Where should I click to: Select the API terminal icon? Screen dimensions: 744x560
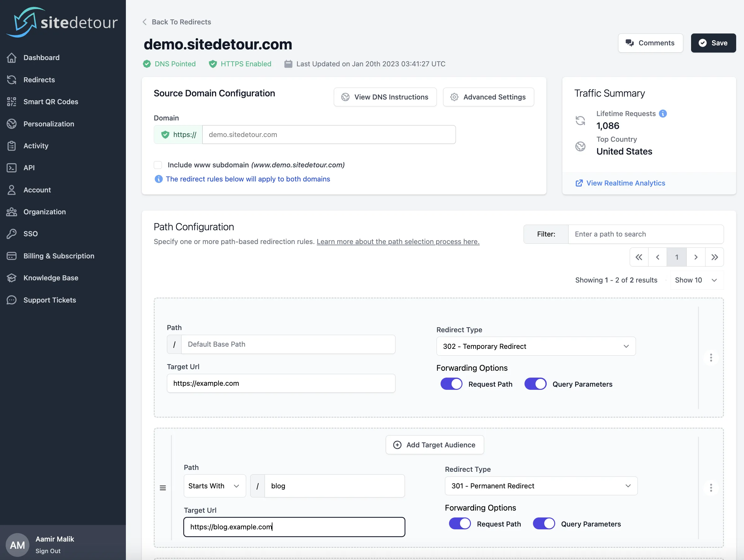tap(12, 168)
